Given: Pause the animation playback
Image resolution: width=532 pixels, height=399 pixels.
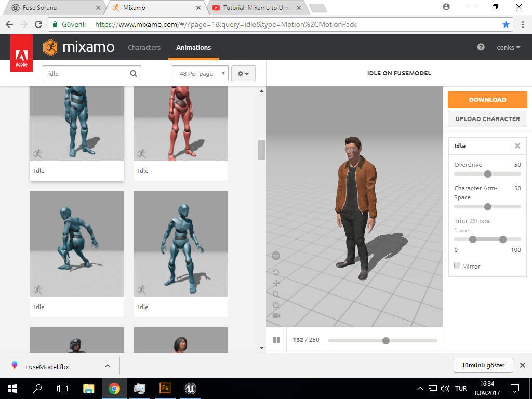Looking at the screenshot, I should [x=276, y=340].
